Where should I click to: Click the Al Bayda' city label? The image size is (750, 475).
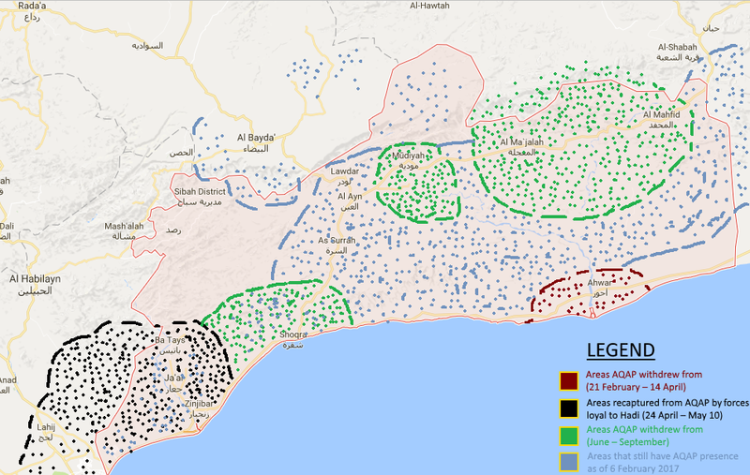pos(255,136)
